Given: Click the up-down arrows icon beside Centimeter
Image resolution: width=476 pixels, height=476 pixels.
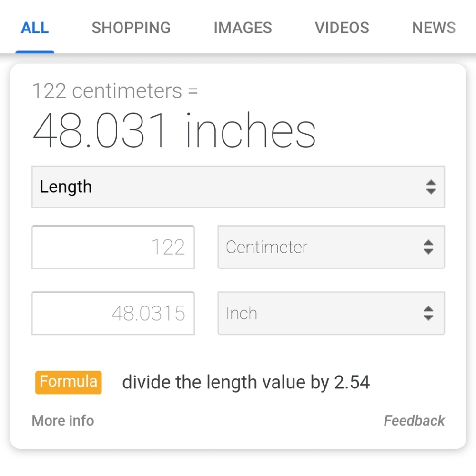Looking at the screenshot, I should tap(428, 247).
